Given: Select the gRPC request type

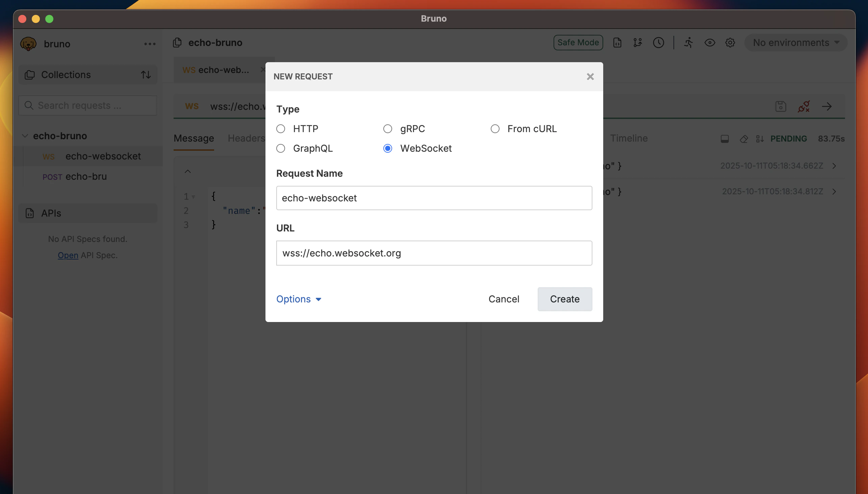Looking at the screenshot, I should 387,129.
